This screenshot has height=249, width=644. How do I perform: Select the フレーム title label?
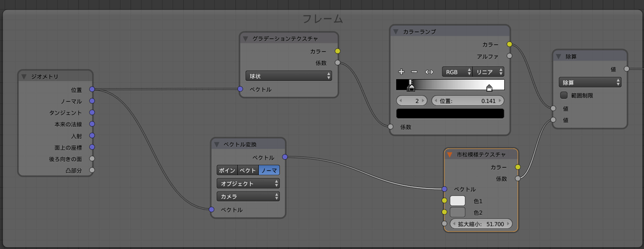(323, 18)
